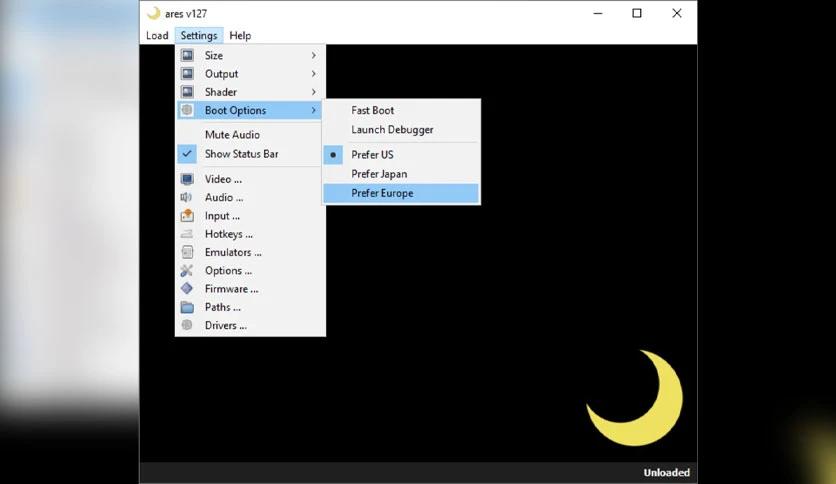Image resolution: width=836 pixels, height=484 pixels.
Task: Open the Help menu
Action: point(240,36)
